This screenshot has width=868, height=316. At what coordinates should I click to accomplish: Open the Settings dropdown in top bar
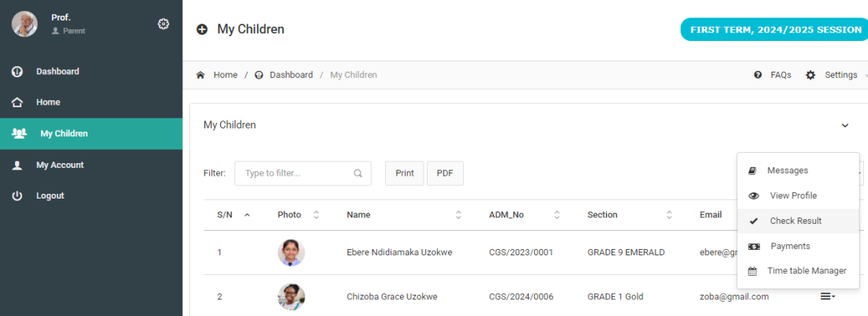[836, 75]
